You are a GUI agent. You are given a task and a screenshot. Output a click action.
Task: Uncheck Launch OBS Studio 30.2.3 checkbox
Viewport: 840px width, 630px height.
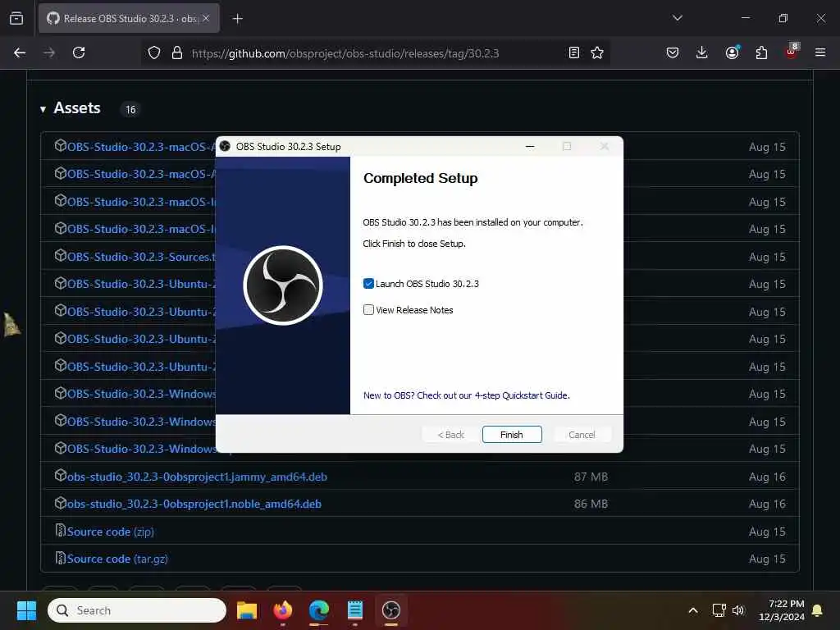point(368,283)
